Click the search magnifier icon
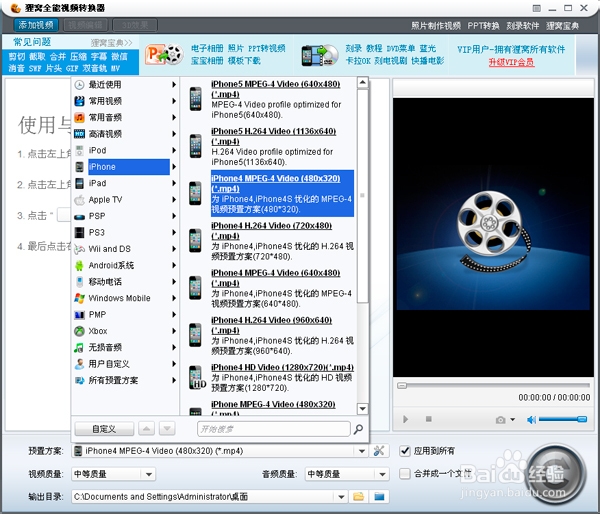600x514 pixels. click(359, 429)
